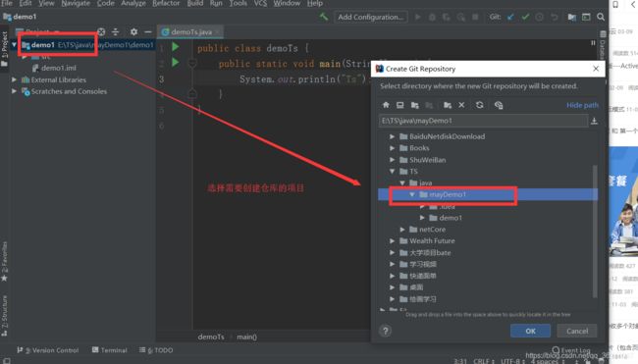Open Project panel settings gear
The image size is (638, 364).
133,31
